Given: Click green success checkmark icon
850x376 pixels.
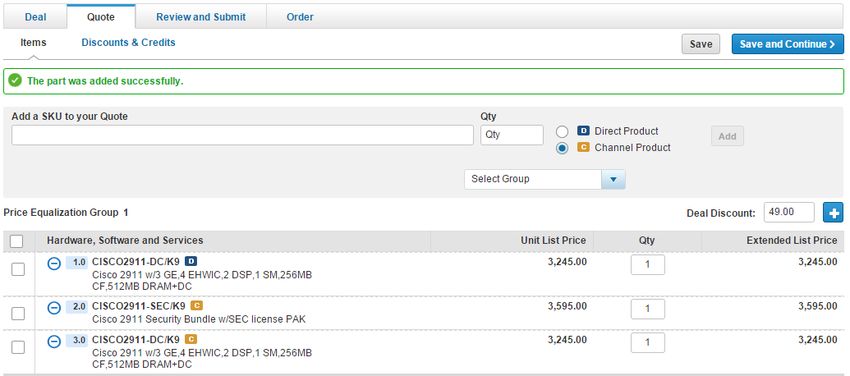Looking at the screenshot, I should tap(16, 81).
